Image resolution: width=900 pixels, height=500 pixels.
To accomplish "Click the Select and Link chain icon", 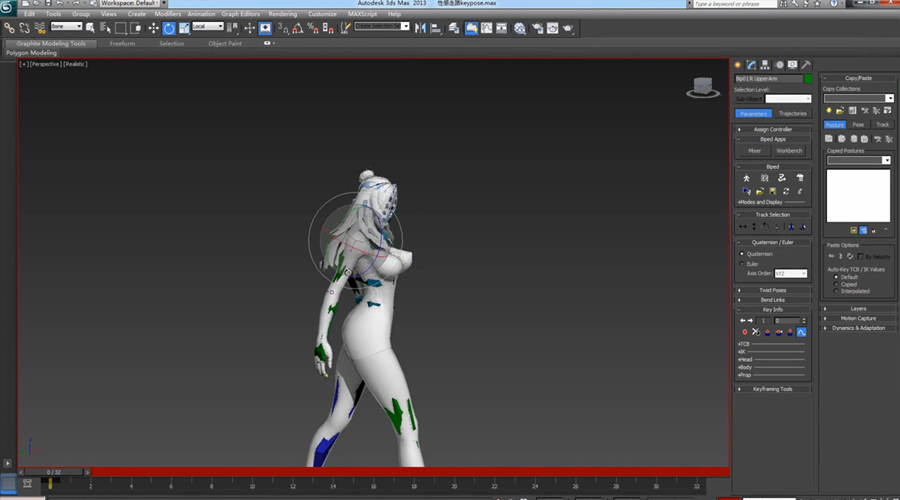I will pos(9,28).
